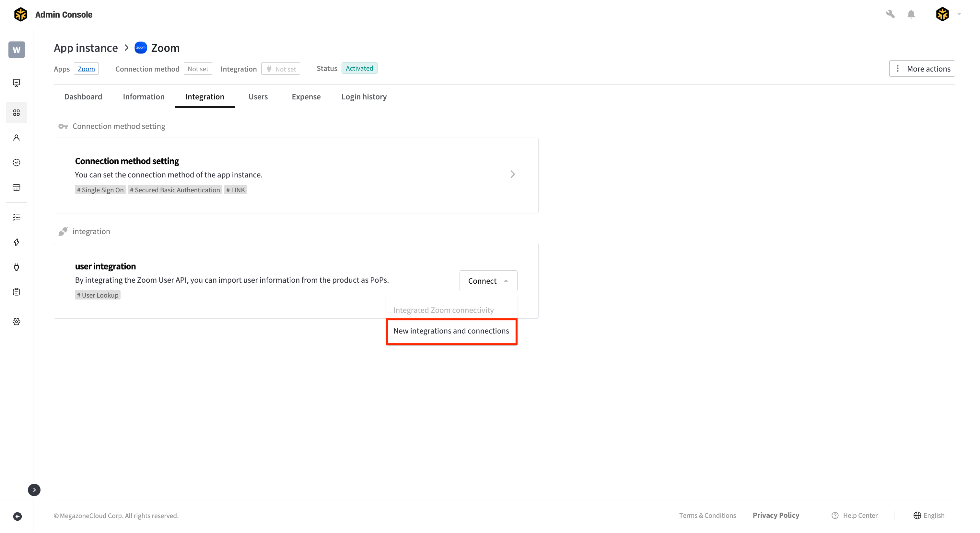The height and width of the screenshot is (533, 980).
Task: Click the monitor dashboard sidebar icon
Action: tap(16, 83)
